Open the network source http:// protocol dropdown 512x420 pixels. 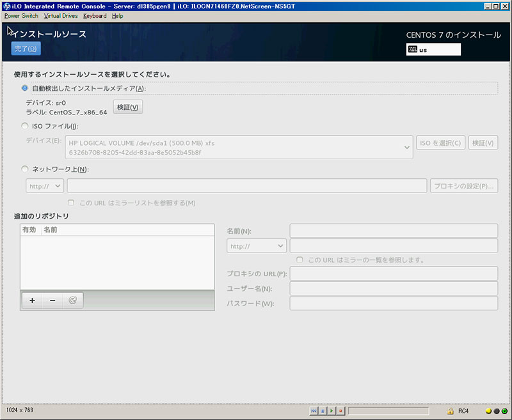coord(45,186)
